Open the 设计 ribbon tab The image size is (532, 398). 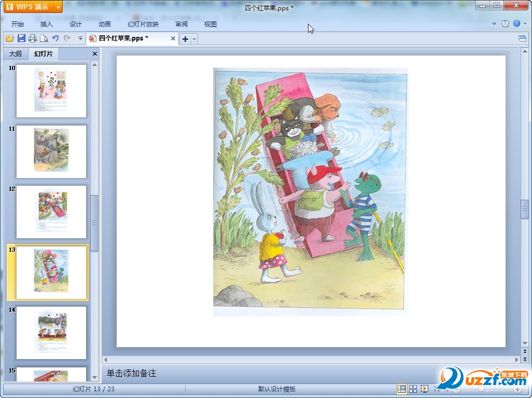[x=75, y=24]
